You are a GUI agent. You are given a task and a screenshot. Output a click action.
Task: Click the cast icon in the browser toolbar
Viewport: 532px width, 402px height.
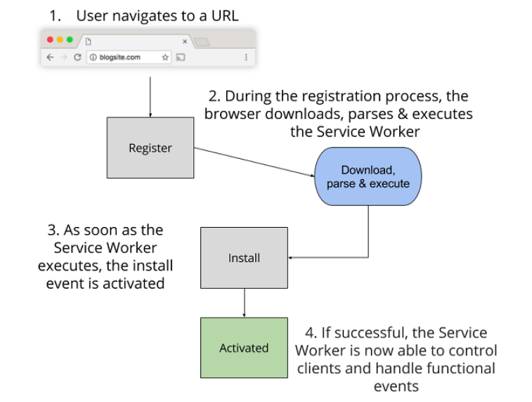pyautogui.click(x=180, y=58)
